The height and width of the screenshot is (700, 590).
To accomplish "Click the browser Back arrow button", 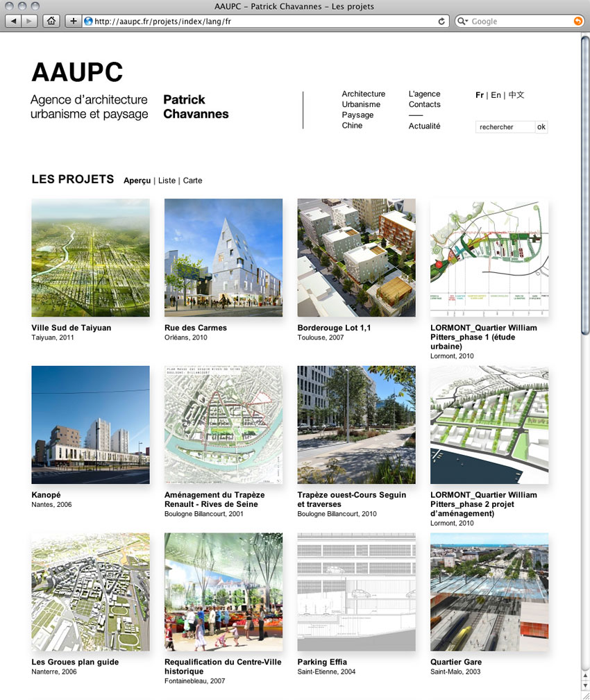I will [x=14, y=22].
